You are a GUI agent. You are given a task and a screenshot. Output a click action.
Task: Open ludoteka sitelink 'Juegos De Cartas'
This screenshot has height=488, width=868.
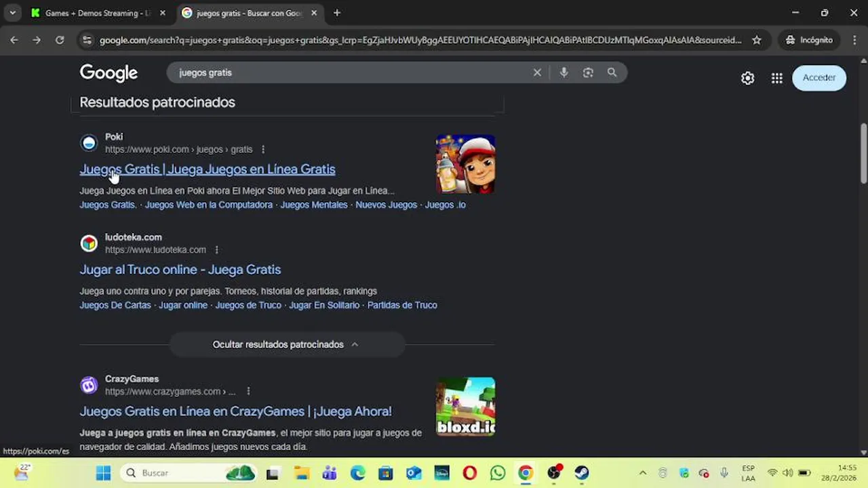point(115,305)
